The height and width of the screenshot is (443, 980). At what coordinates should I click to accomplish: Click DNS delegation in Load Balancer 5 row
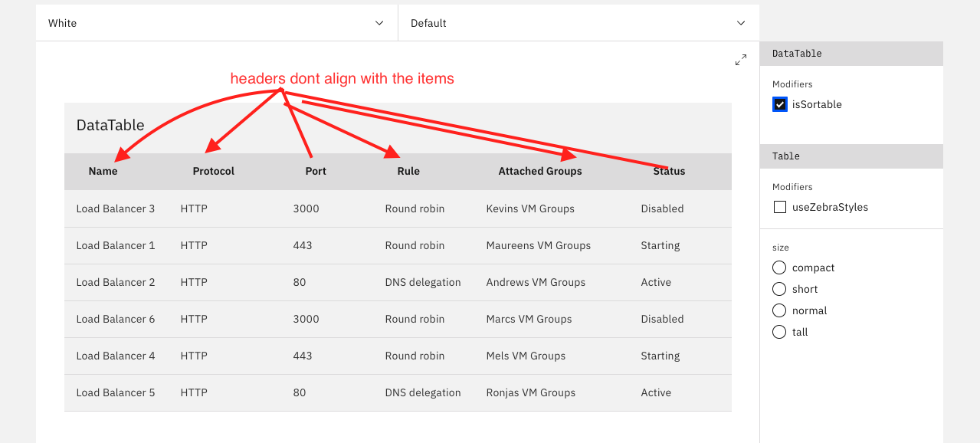coord(423,392)
